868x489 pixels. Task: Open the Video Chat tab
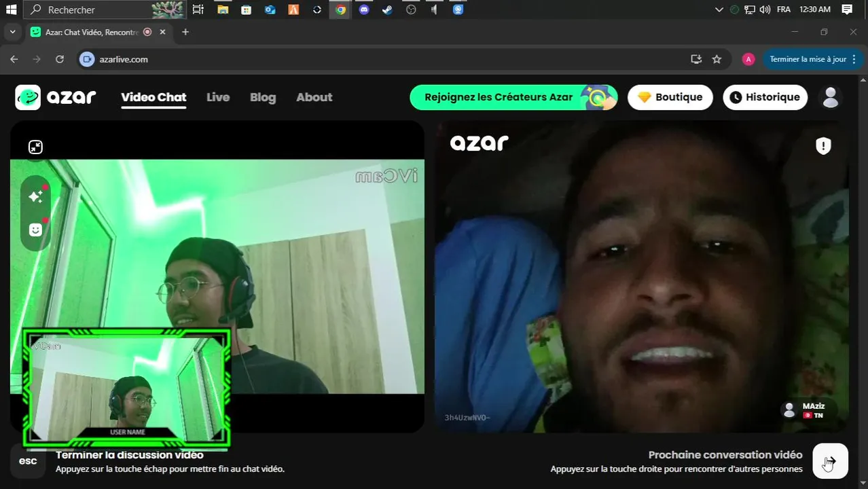[x=153, y=97]
